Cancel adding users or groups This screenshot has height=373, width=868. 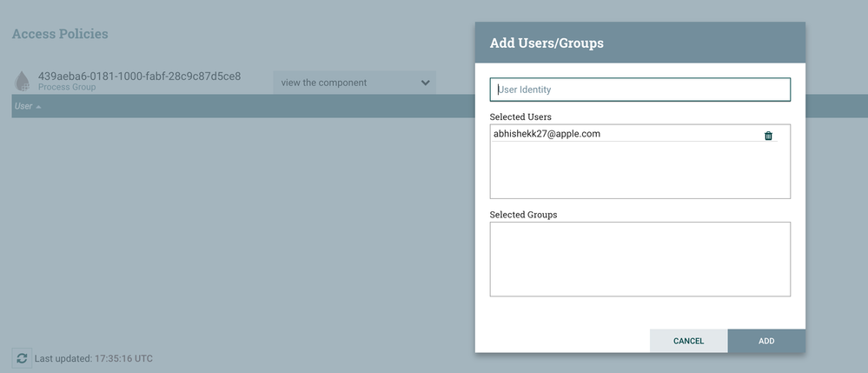tap(689, 341)
